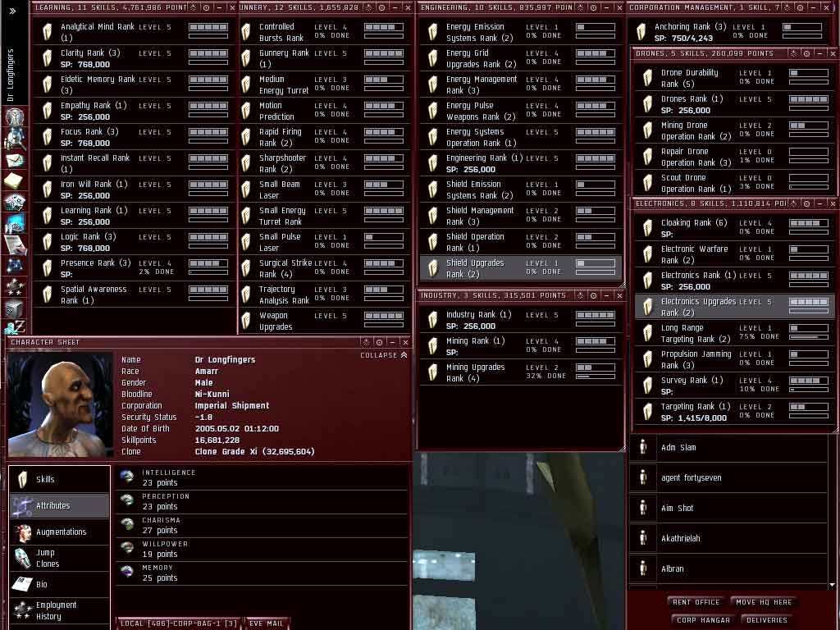
Task: Minimize the Gunnery skills window
Action: pos(395,7)
